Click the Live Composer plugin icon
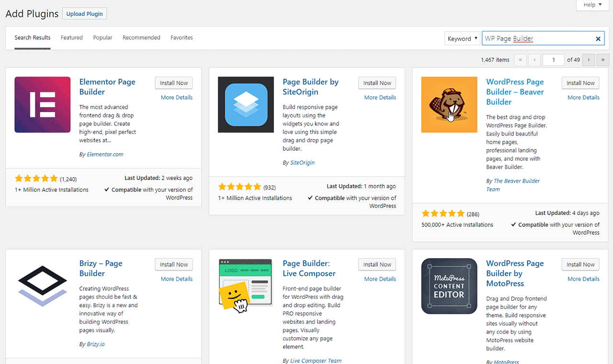 point(246,286)
